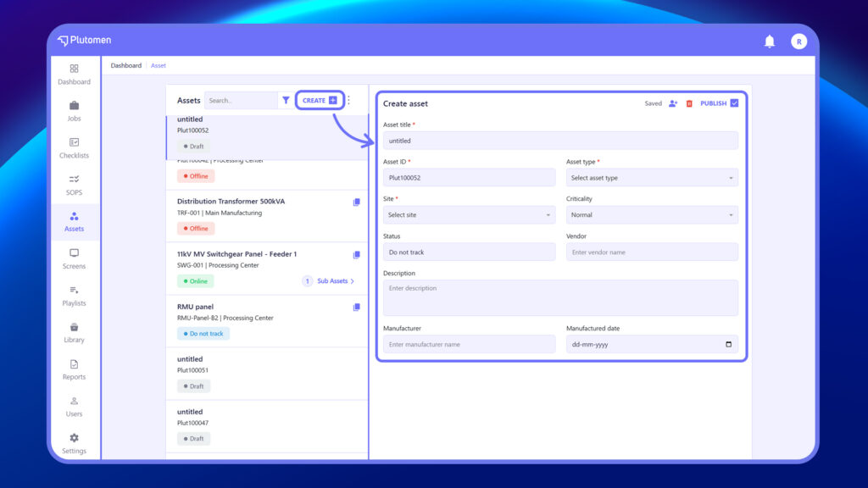
Task: Click the Status field Do not track
Action: pyautogui.click(x=469, y=252)
